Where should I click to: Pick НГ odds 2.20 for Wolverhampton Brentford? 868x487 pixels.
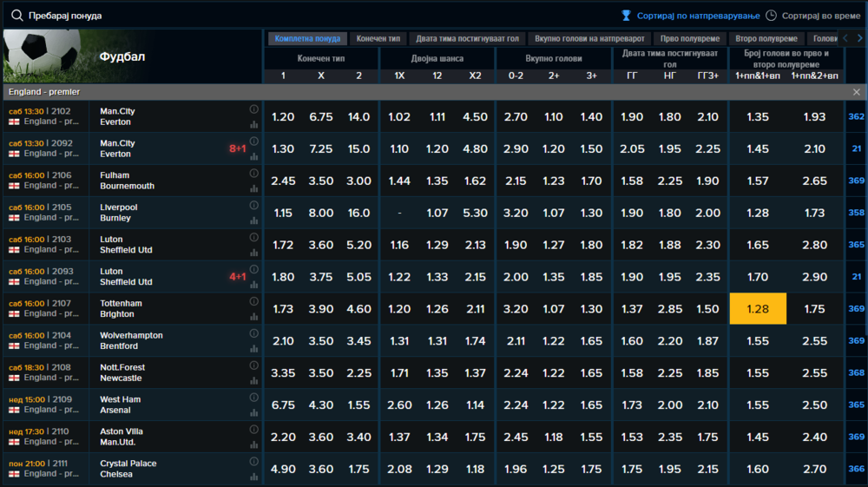click(670, 341)
